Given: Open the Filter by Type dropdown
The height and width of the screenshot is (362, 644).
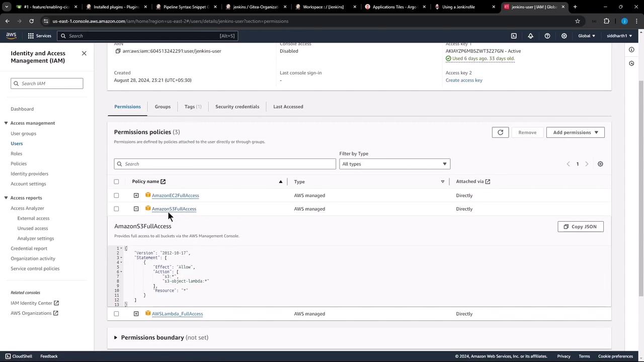Looking at the screenshot, I should (394, 164).
